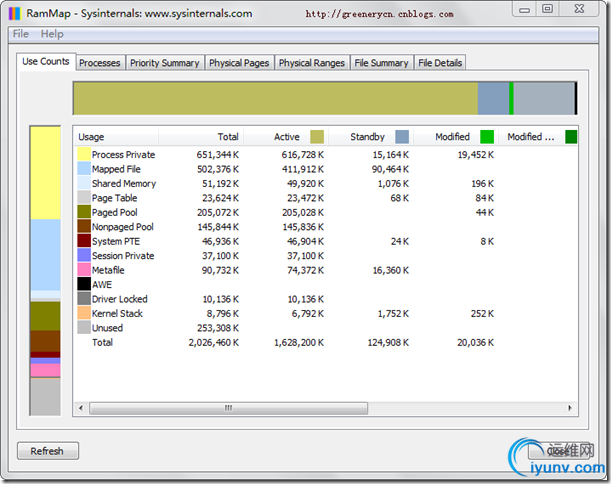Click the 90,464 K standby value
This screenshot has width=611, height=484.
[390, 169]
